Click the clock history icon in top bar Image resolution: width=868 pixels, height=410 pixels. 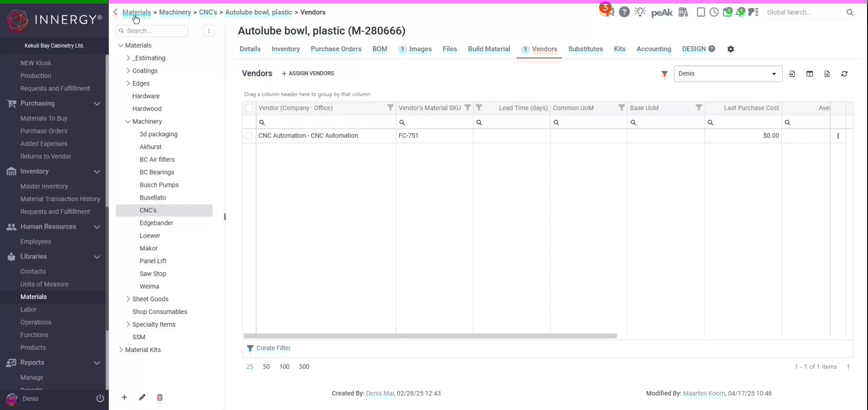(x=714, y=12)
